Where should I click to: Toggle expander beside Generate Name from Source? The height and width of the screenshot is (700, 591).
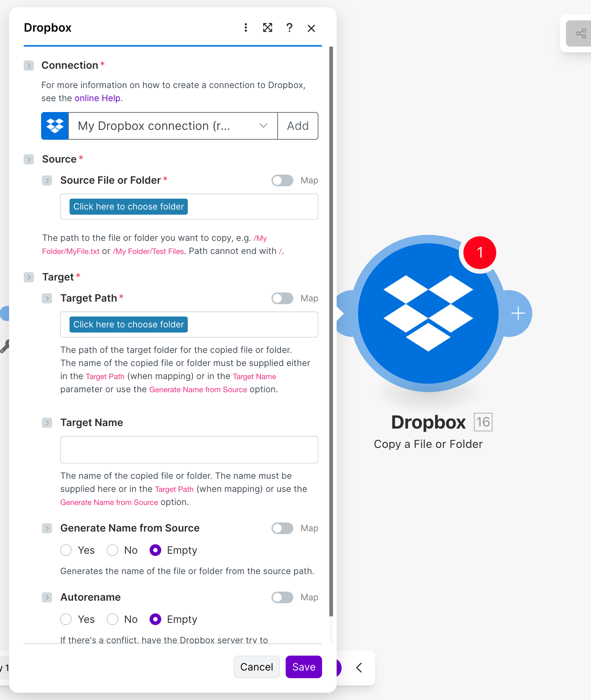click(47, 528)
